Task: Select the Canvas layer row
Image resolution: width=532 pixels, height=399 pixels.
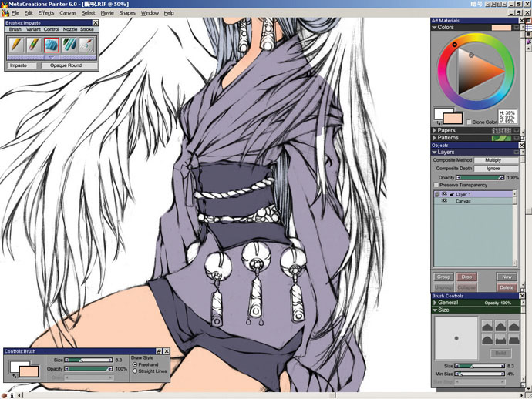Action: pos(475,201)
